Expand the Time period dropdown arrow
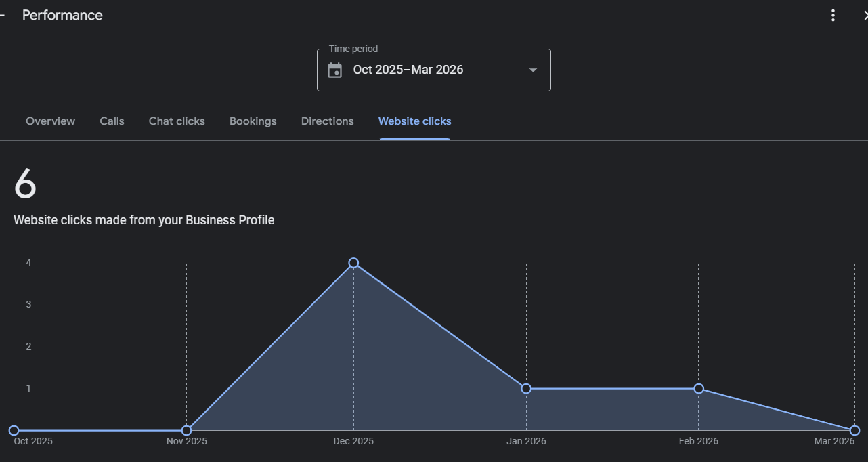This screenshot has width=868, height=462. tap(533, 70)
